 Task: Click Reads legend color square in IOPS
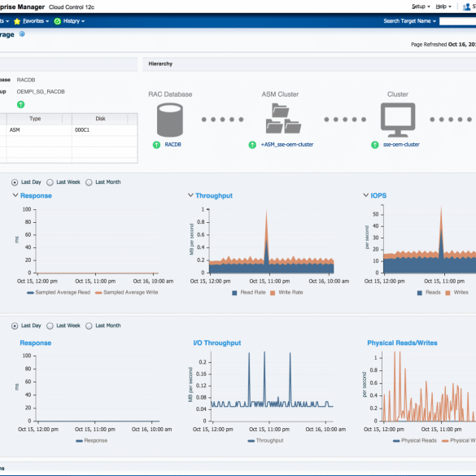click(420, 293)
